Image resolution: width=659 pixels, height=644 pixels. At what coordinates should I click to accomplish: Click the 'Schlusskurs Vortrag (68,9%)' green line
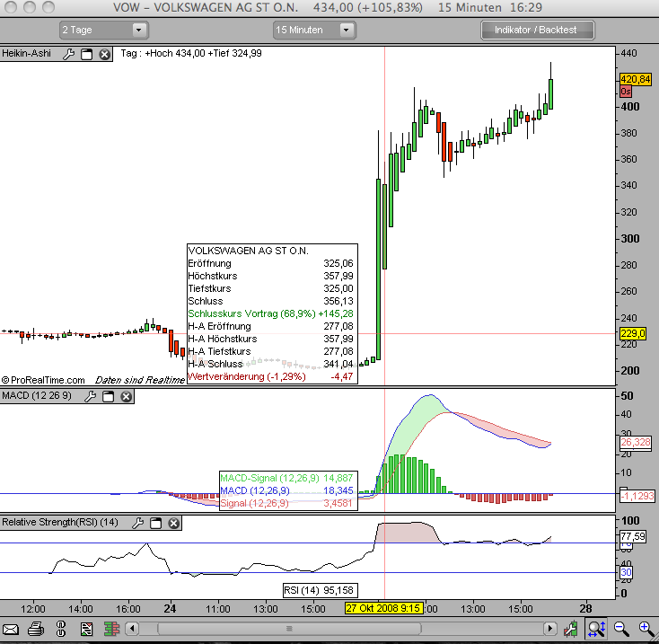(x=270, y=313)
